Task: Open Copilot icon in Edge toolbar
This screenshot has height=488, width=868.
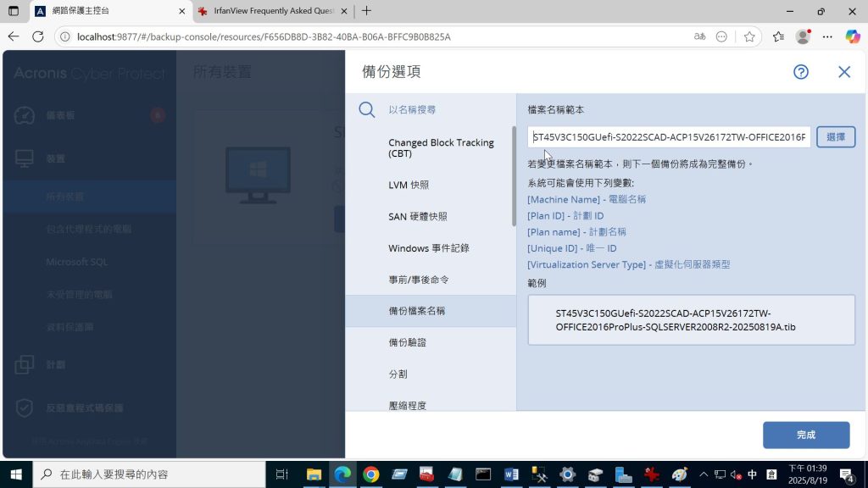Action: click(852, 36)
